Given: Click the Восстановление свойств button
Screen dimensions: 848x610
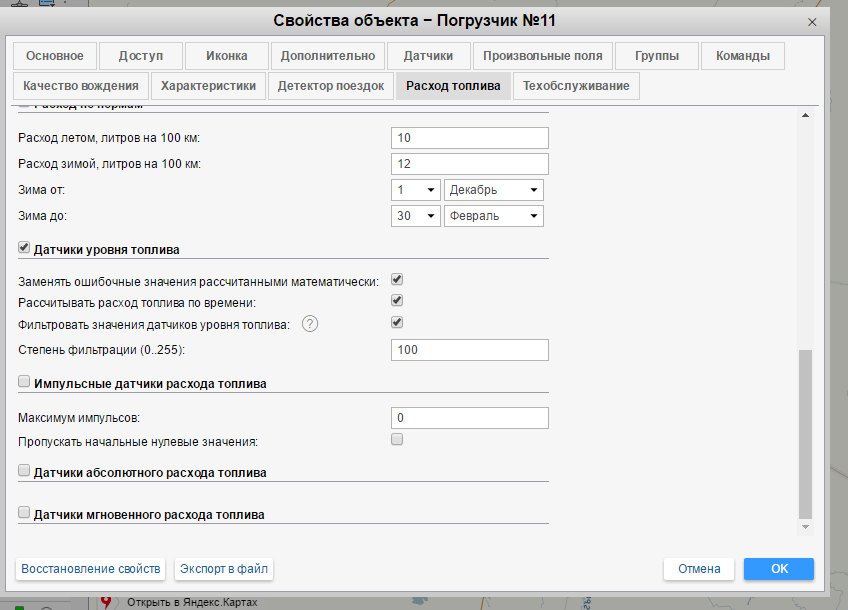Looking at the screenshot, I should [90, 569].
